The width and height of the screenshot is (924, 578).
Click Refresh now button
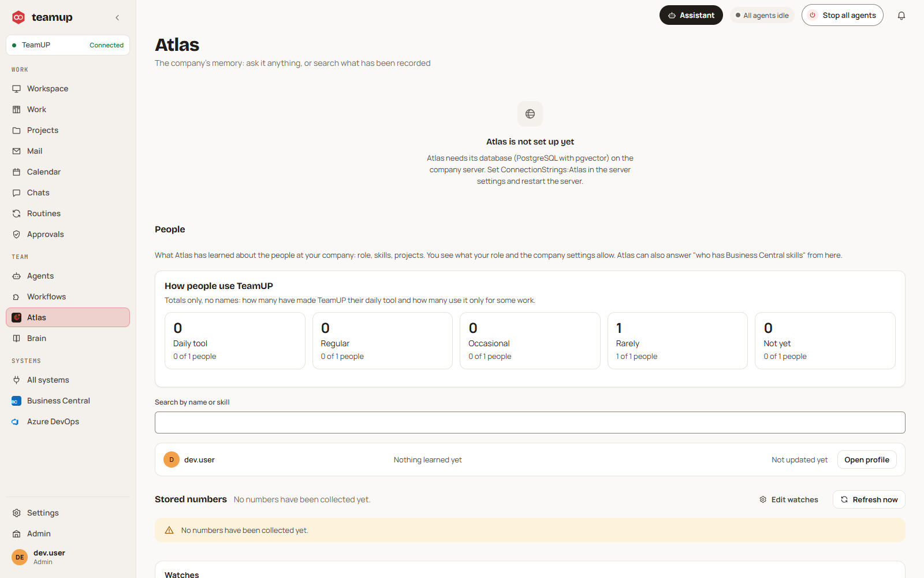coord(869,499)
